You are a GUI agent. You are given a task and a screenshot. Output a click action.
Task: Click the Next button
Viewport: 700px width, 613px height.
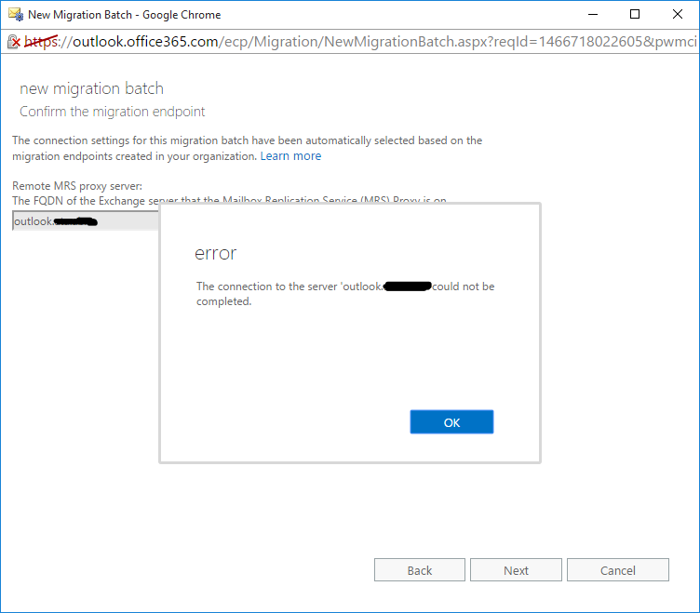(516, 570)
